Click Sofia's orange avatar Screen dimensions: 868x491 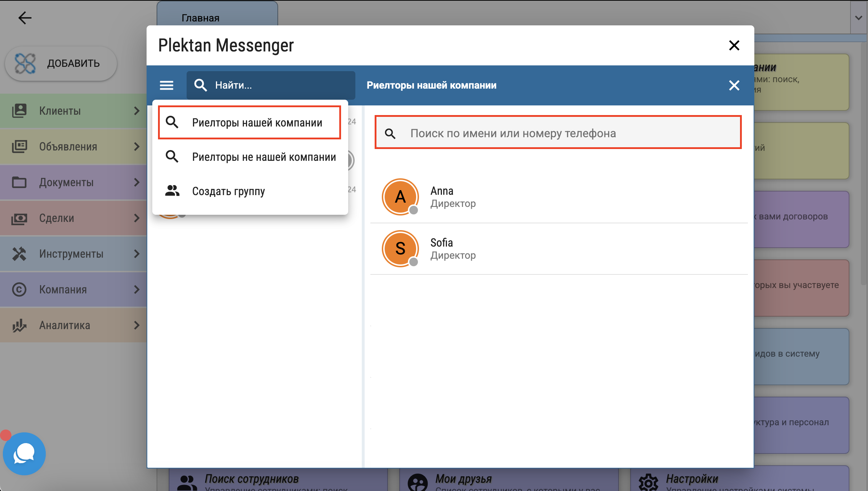click(400, 249)
